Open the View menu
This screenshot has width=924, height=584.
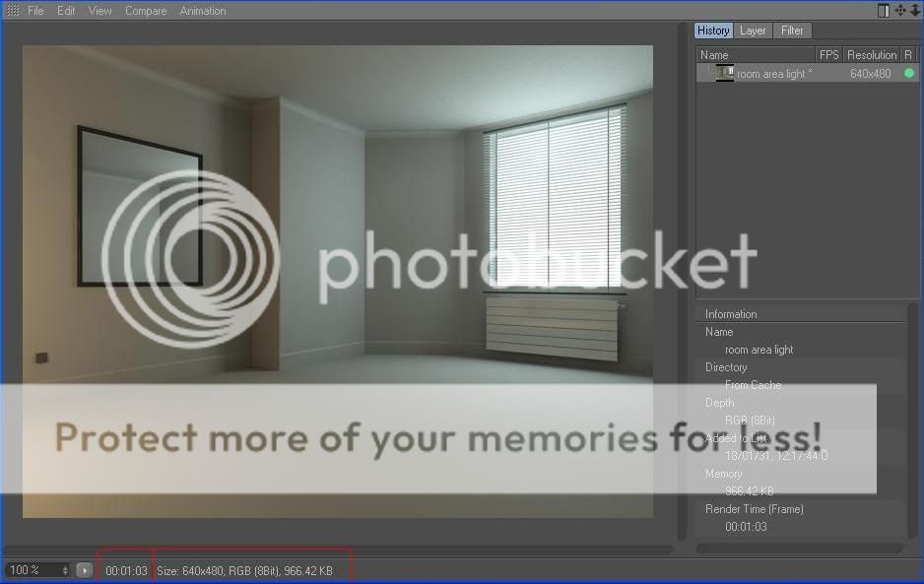[99, 11]
